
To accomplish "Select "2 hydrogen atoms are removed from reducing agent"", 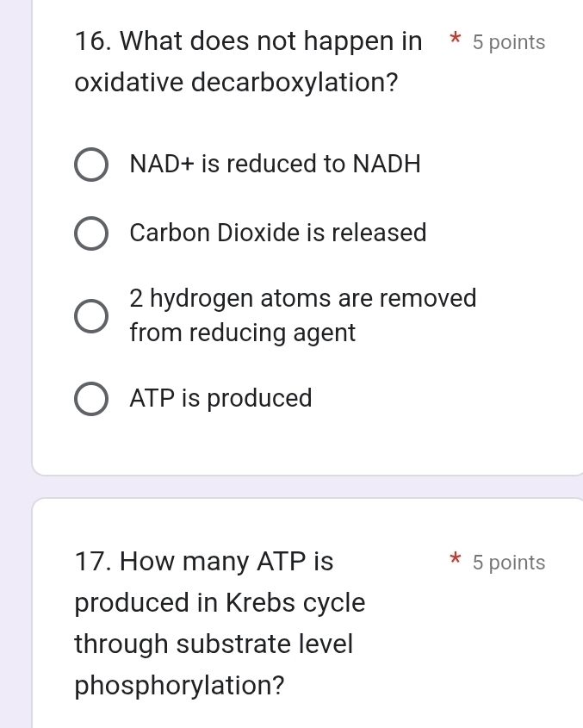I will tap(90, 315).
